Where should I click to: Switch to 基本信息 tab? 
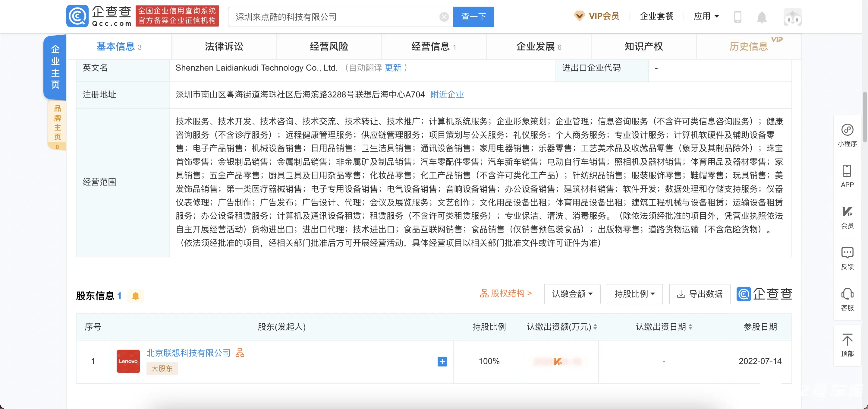pos(119,46)
